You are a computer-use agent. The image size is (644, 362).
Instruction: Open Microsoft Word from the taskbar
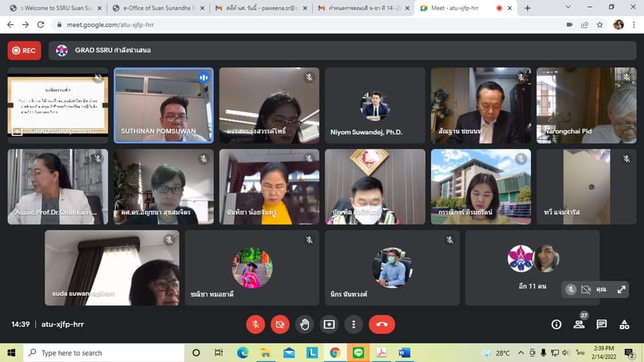404,353
